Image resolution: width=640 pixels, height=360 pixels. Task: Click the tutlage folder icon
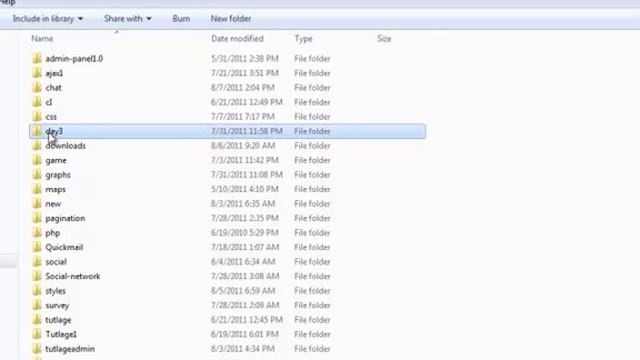[37, 320]
